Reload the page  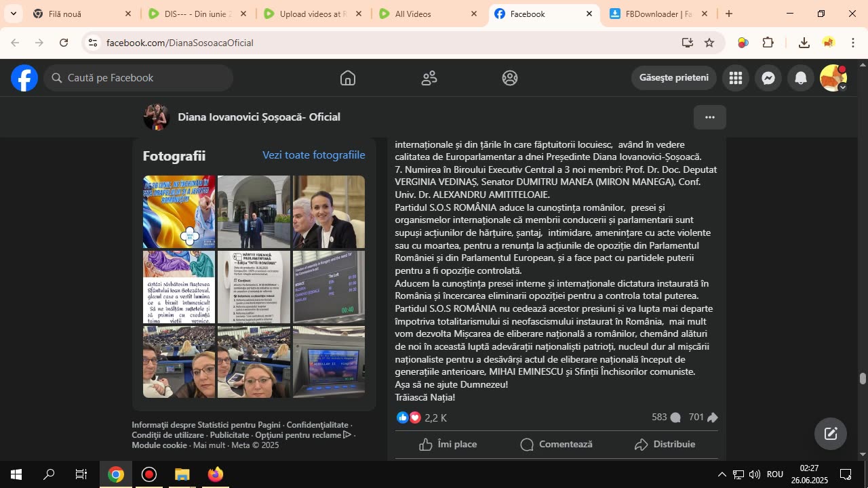click(x=64, y=43)
